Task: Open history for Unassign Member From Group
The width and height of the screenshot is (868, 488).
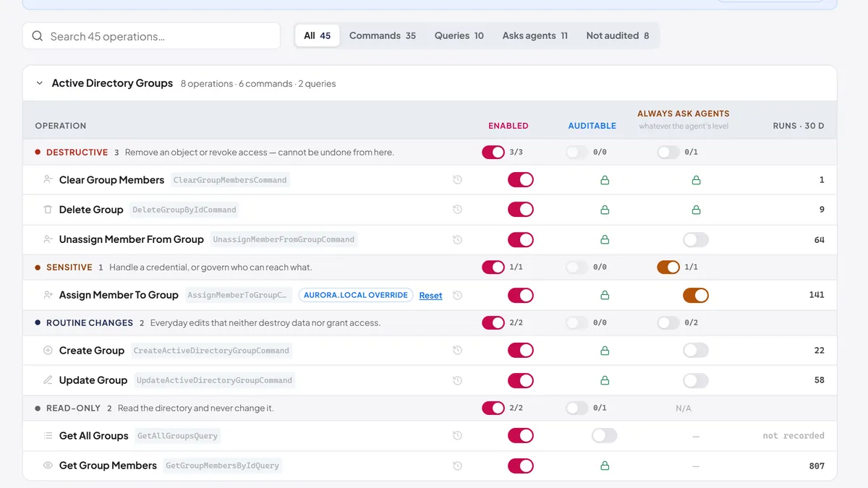Action: click(x=457, y=239)
